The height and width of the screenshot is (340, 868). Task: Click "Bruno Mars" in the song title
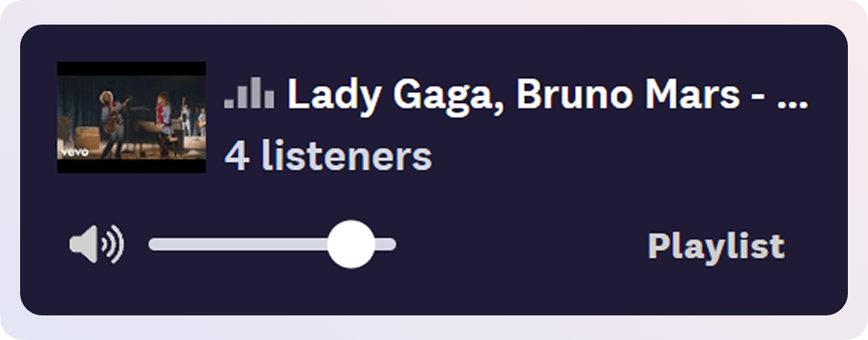pos(628,94)
